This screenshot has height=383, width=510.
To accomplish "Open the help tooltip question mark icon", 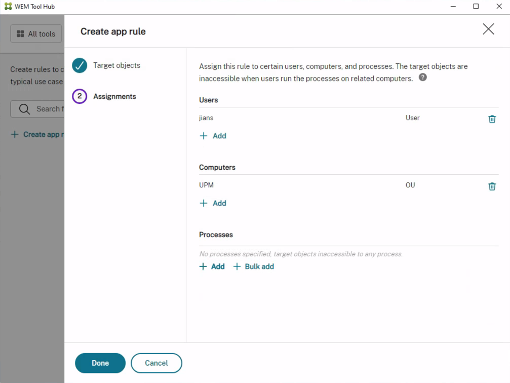I will 423,77.
